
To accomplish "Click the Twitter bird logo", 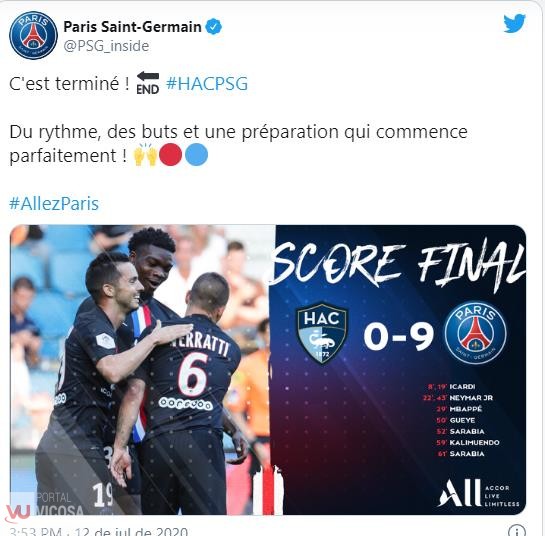I will click(x=514, y=23).
